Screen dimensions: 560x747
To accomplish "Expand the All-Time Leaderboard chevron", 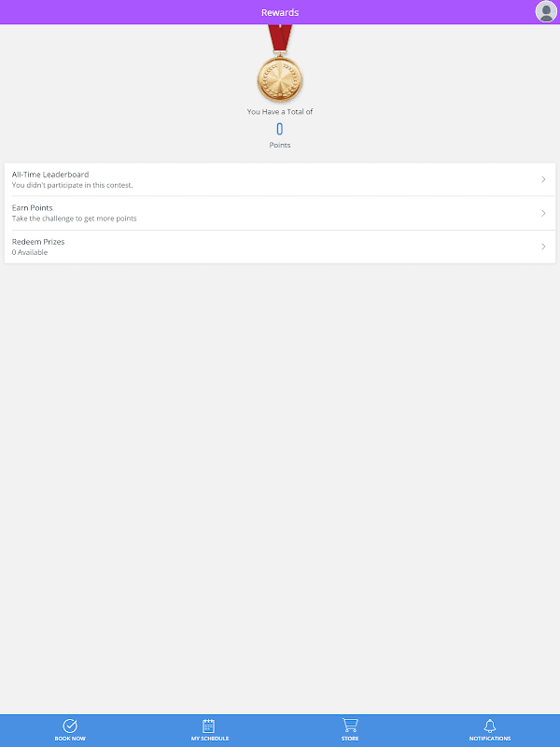I will [x=543, y=179].
